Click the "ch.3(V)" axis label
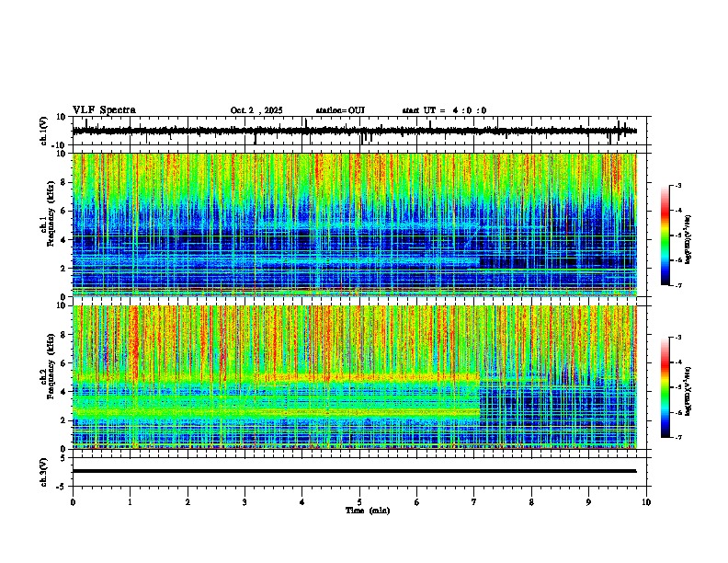This screenshot has height=563, width=728. 44,472
